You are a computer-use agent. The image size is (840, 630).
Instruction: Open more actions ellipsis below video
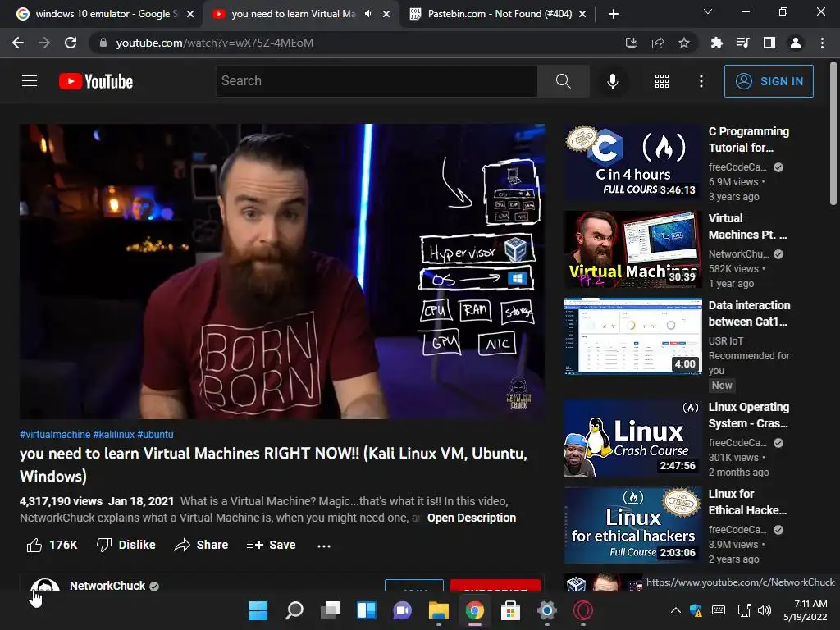tap(323, 546)
